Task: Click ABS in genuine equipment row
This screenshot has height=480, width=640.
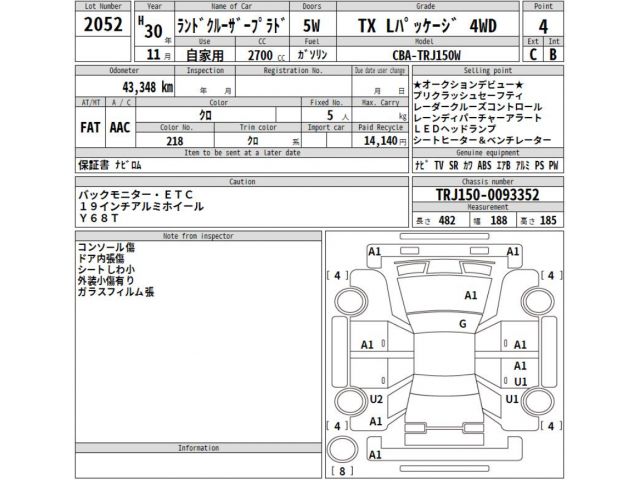Action: click(484, 165)
